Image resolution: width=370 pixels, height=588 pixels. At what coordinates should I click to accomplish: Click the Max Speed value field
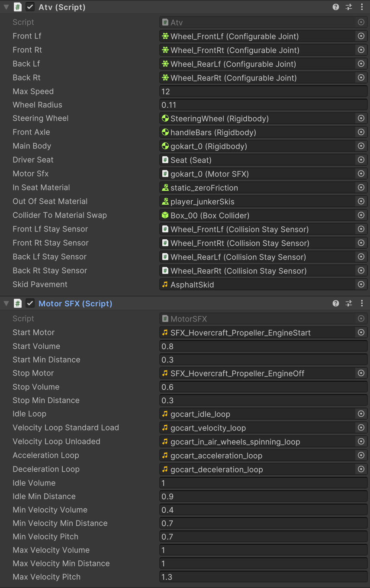(264, 91)
